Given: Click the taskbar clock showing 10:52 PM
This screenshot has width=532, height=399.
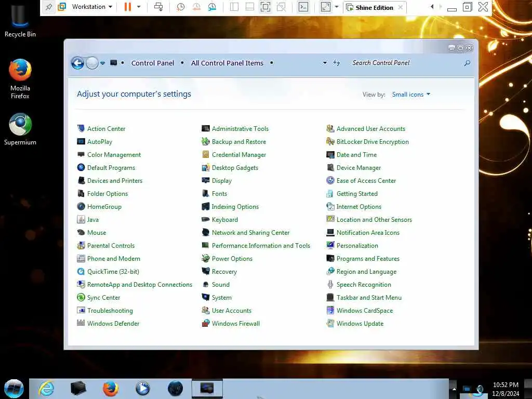Looking at the screenshot, I should point(506,385).
